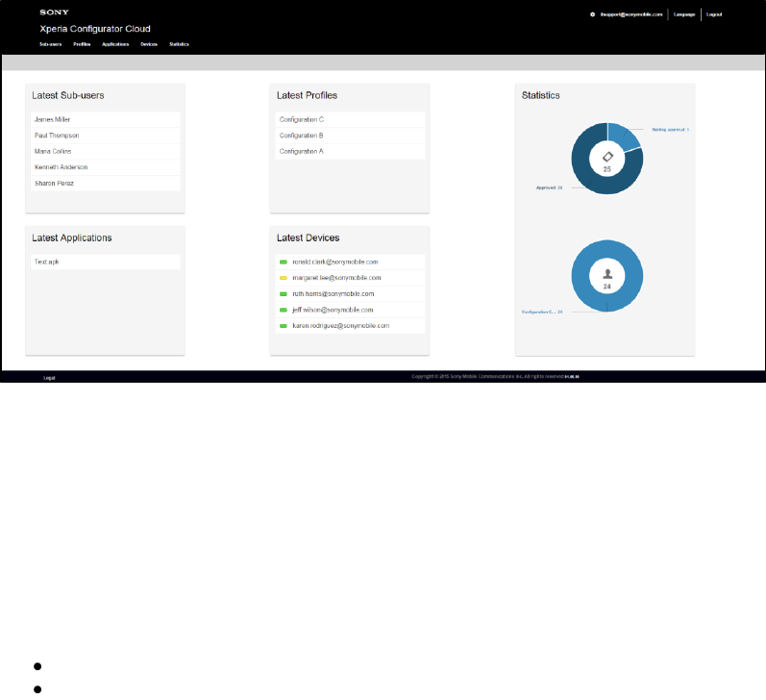This screenshot has width=766, height=700.
Task: Click the number 24 in the bottom donut
Action: (607, 287)
